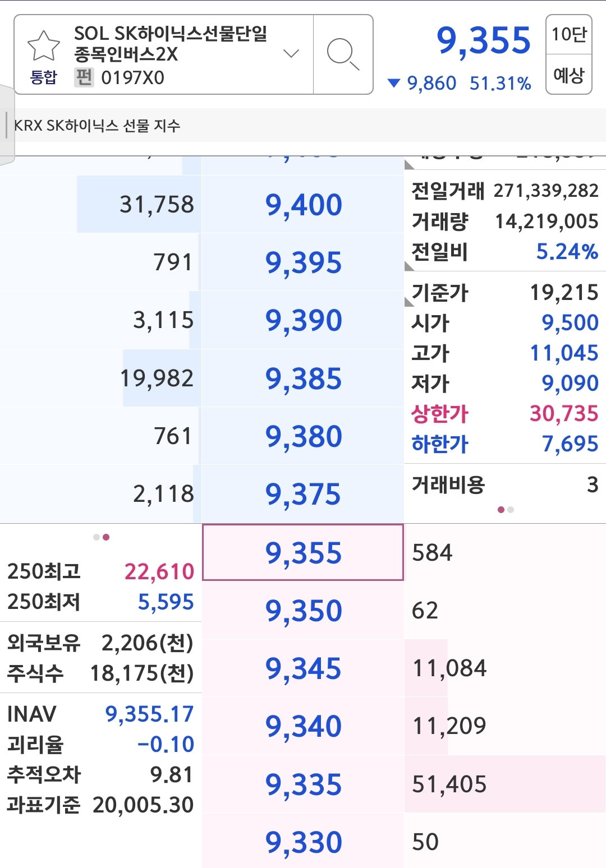The height and width of the screenshot is (868, 606).
Task: Tap the 상한가 30,735 value
Action: [564, 414]
